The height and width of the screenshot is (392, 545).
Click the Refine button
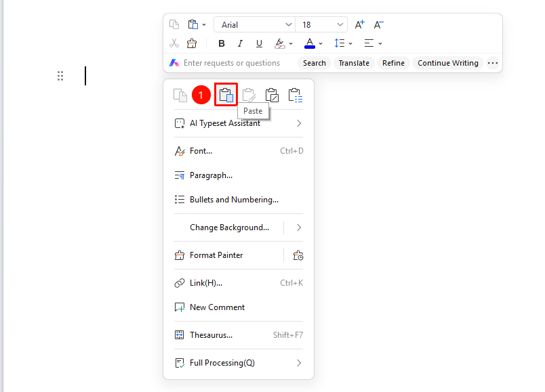pyautogui.click(x=393, y=63)
